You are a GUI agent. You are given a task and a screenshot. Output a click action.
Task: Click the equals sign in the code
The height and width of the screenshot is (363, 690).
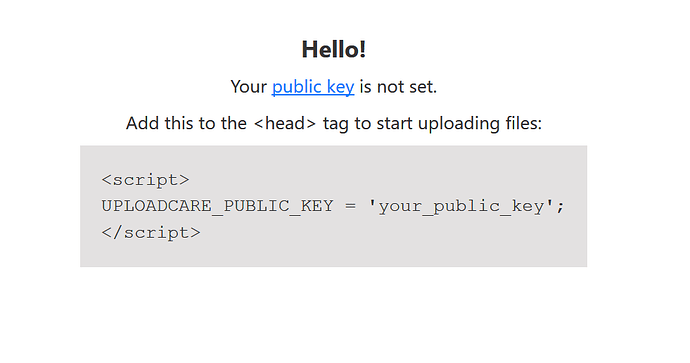(x=350, y=206)
